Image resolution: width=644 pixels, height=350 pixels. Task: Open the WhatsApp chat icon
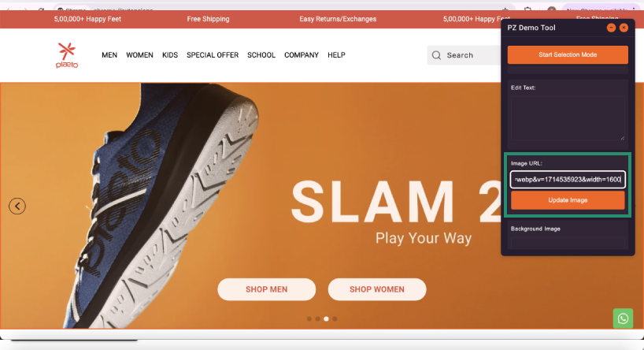(623, 318)
